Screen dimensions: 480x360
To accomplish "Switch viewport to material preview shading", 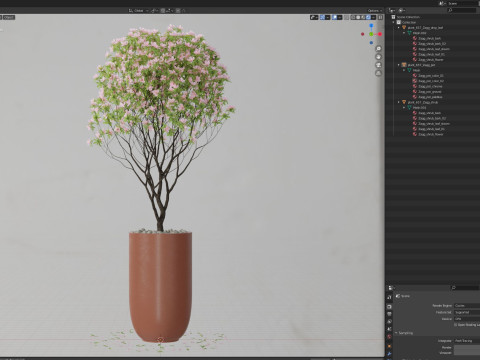I will [x=363, y=17].
